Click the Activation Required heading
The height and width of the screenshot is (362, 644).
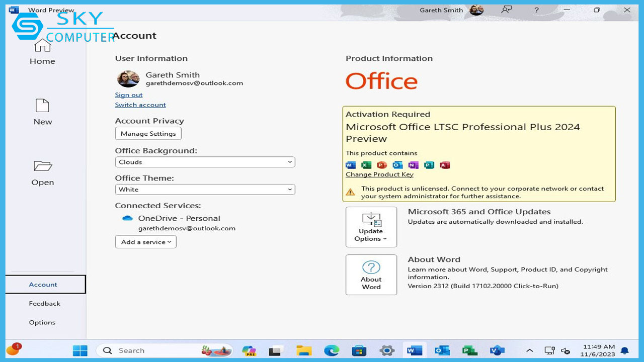pos(388,114)
